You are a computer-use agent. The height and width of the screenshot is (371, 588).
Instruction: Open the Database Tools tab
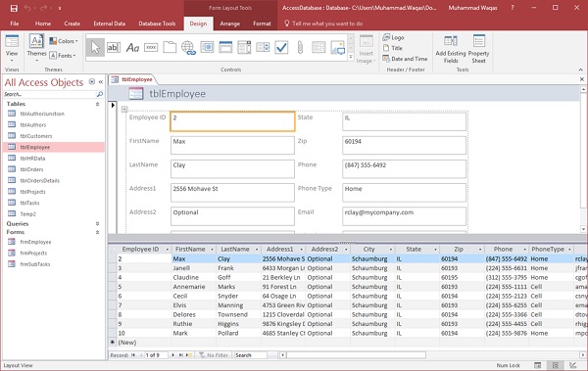157,23
